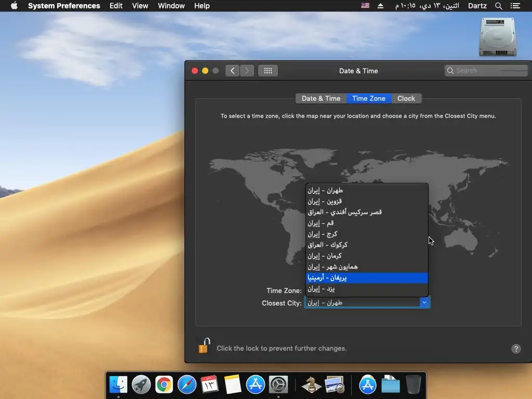Pick كركوك - العراق from the list
Viewport: 532px width, 399px height.
(367, 245)
